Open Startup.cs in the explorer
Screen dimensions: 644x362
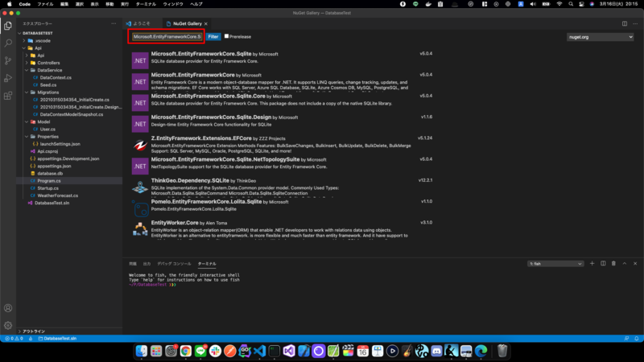(x=48, y=188)
